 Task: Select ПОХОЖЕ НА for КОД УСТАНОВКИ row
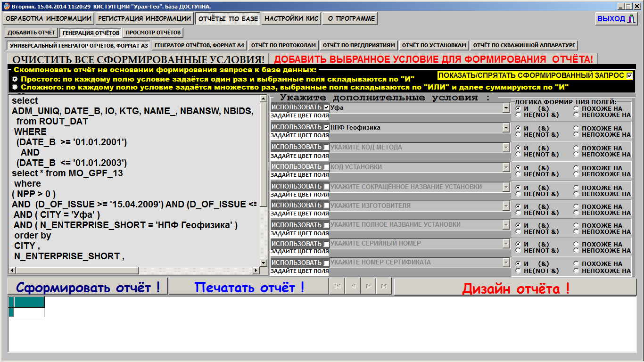[x=576, y=168]
